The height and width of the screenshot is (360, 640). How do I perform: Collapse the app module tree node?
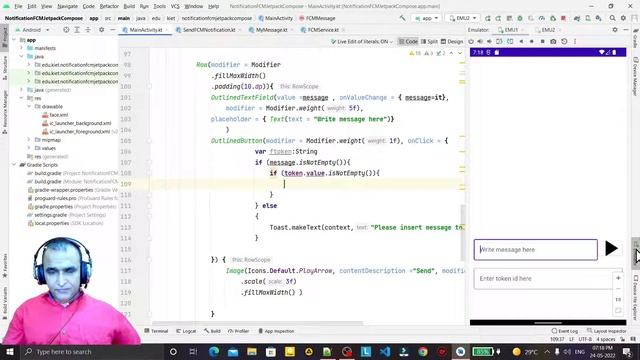click(x=15, y=40)
